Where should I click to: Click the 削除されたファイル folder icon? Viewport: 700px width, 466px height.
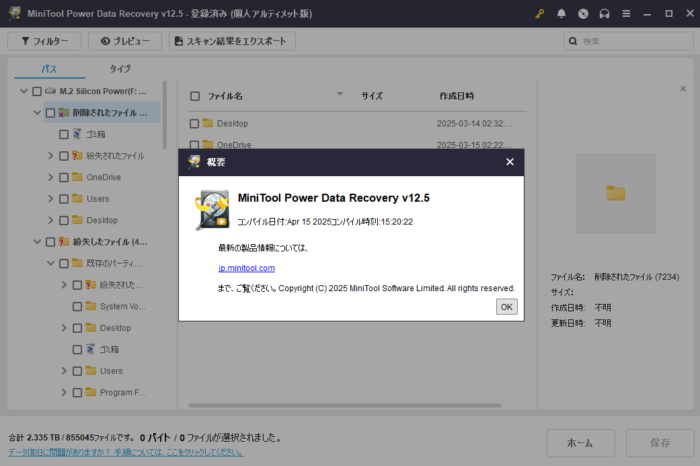[x=63, y=112]
